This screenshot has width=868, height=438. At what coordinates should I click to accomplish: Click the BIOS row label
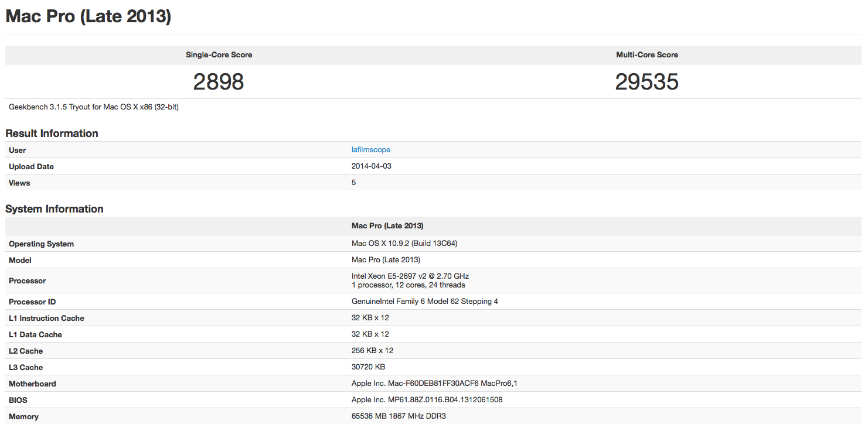[x=18, y=401]
